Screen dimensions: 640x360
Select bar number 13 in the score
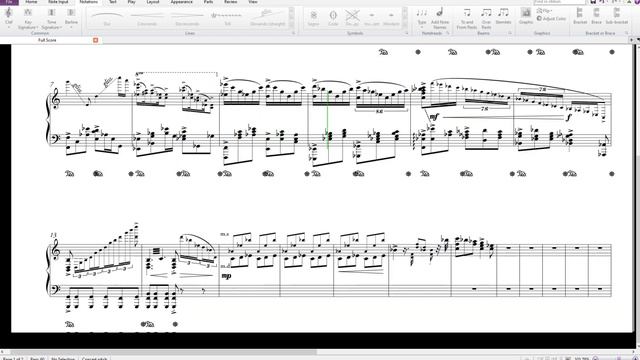point(53,235)
